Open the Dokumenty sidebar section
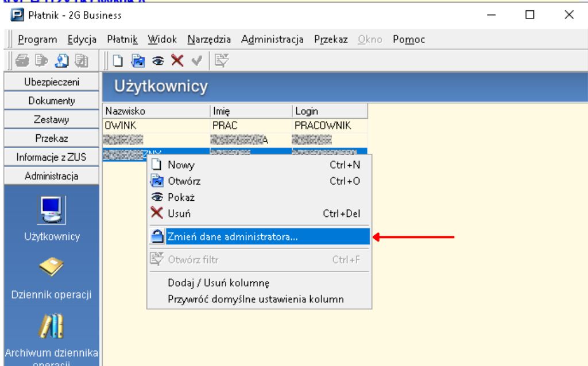This screenshot has width=588, height=366. (x=51, y=100)
